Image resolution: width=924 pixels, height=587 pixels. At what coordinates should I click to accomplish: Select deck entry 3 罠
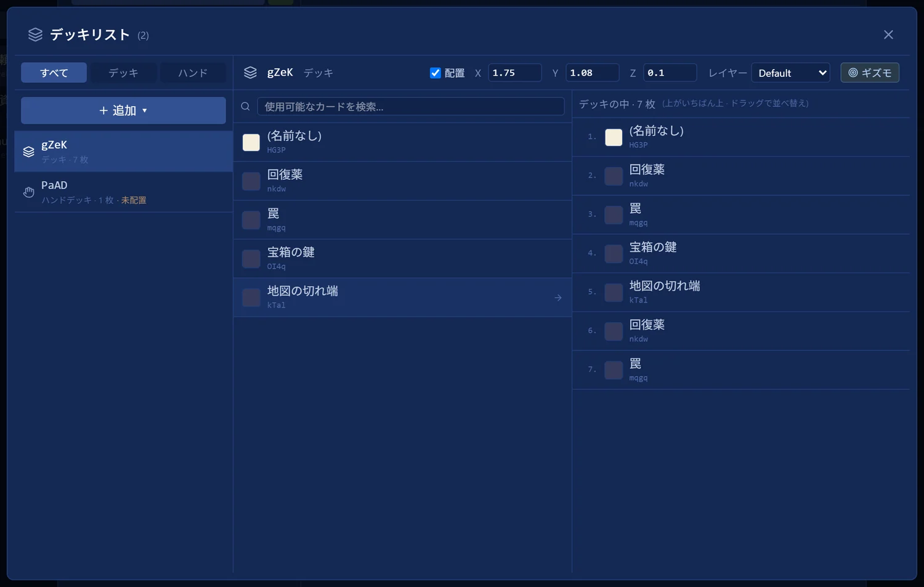tap(741, 215)
